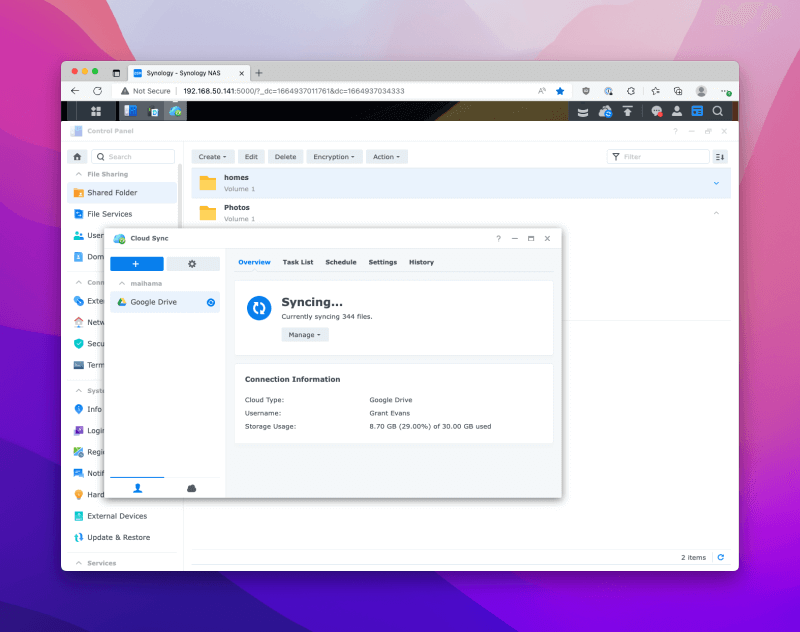Viewport: 800px width, 632px height.
Task: Click the Filter input field
Action: click(660, 156)
